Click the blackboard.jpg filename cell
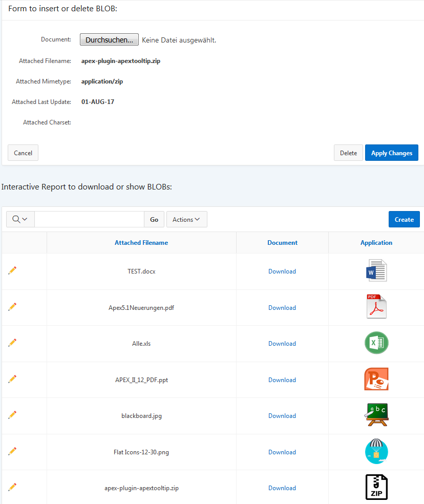Screen dimensions: 424x504 click(141, 416)
